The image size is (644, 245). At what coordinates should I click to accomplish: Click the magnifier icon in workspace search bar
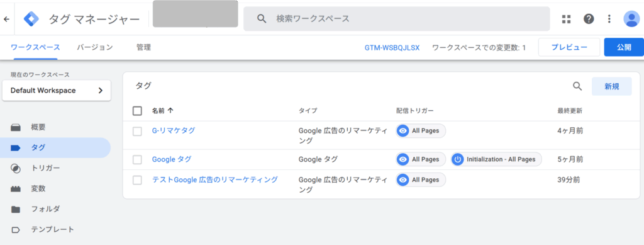262,18
